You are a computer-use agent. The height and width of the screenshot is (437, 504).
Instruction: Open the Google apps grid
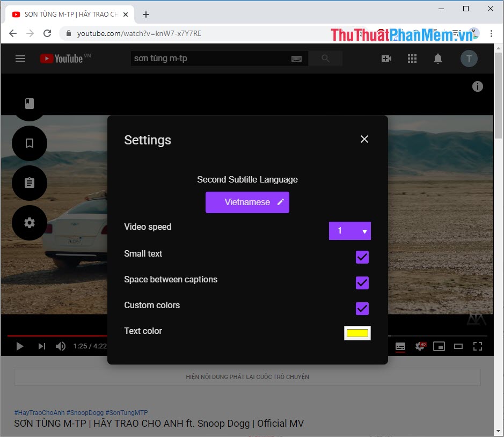[x=412, y=59]
